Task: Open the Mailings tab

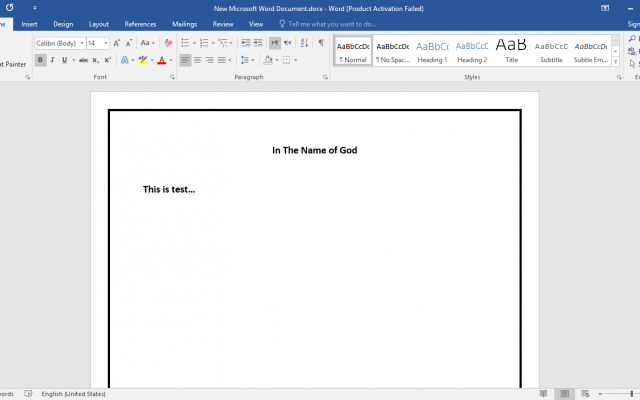Action: coord(184,24)
